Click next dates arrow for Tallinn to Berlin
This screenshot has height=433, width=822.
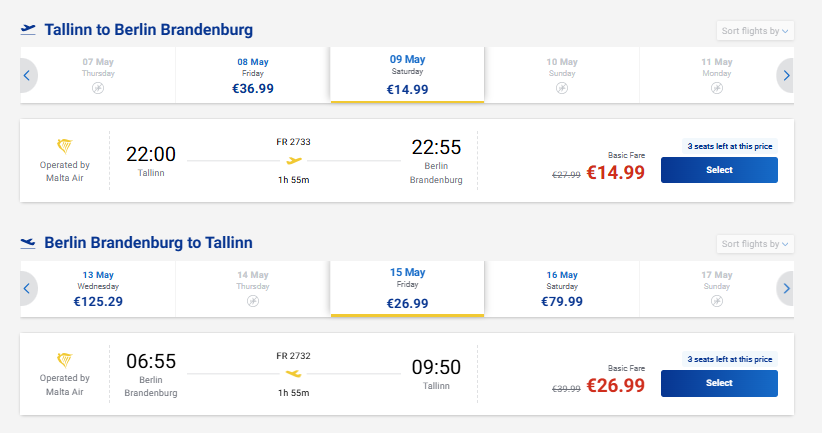(x=785, y=75)
